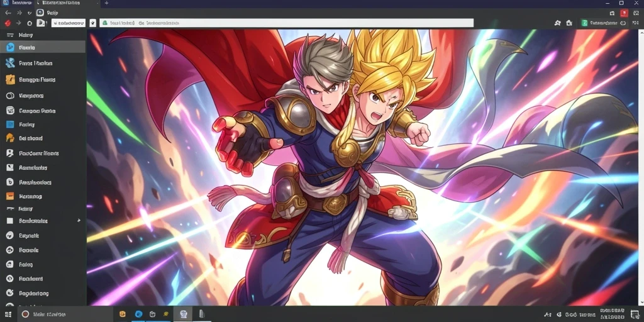
Task: Select sidebar item with blue square icon
Action: click(x=43, y=125)
